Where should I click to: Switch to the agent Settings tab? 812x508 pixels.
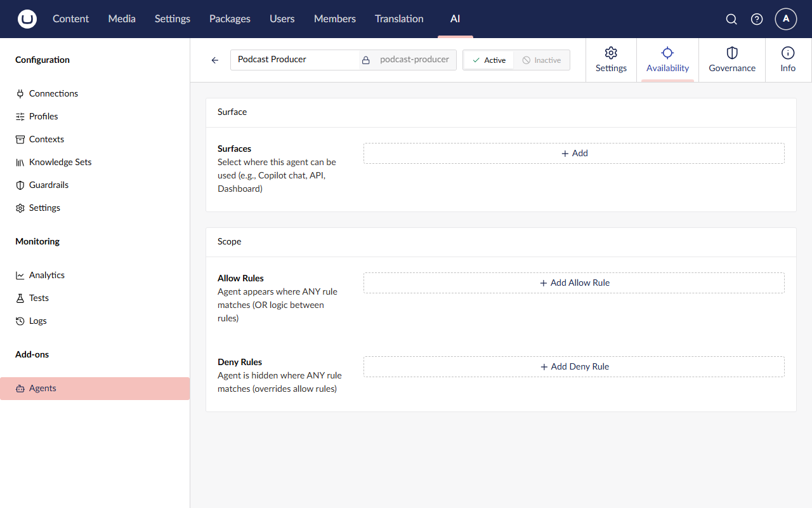tap(611, 60)
